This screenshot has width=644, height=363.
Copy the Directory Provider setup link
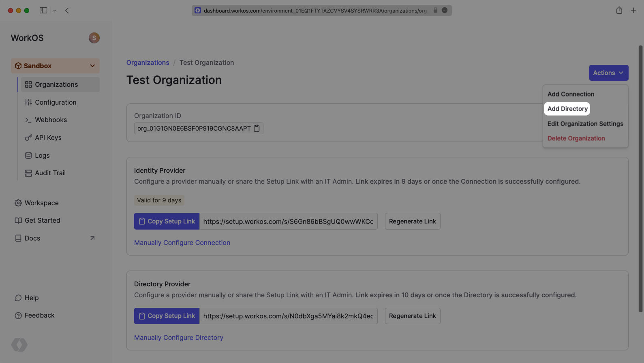(x=167, y=316)
